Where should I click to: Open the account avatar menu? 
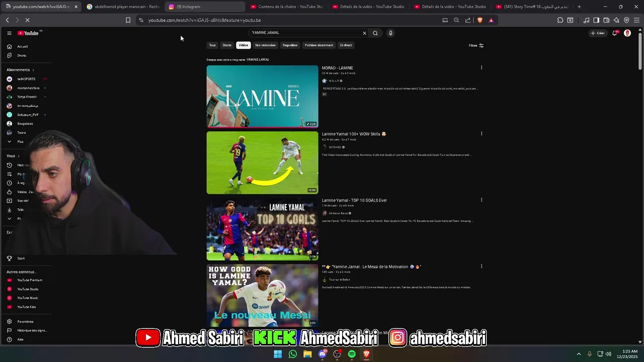pos(627,33)
